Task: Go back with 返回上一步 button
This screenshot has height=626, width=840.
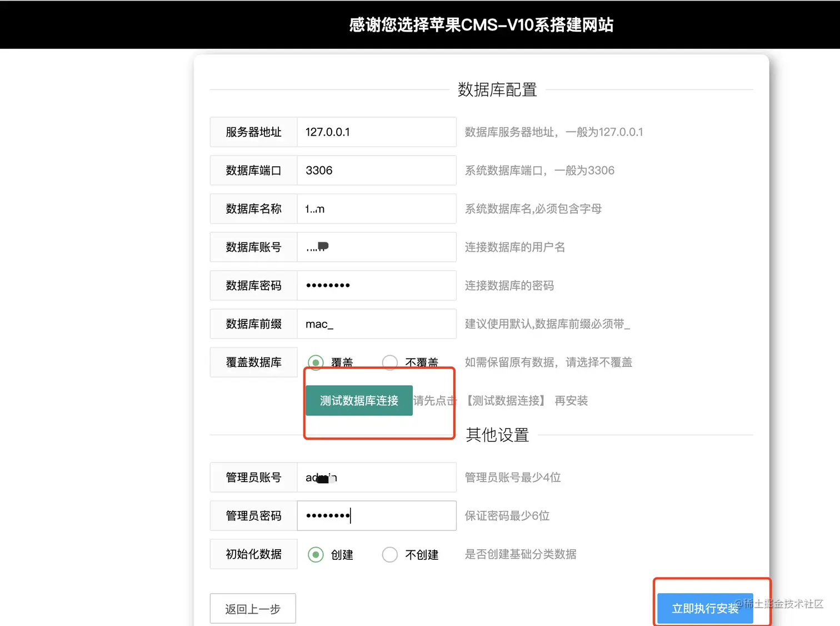Action: (x=253, y=609)
